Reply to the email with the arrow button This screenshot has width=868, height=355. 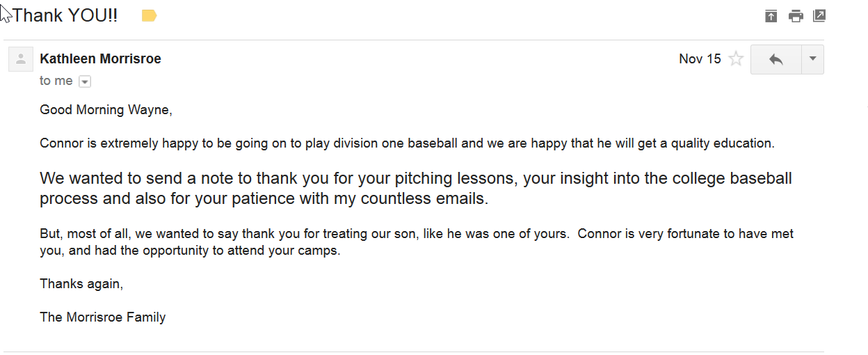776,60
